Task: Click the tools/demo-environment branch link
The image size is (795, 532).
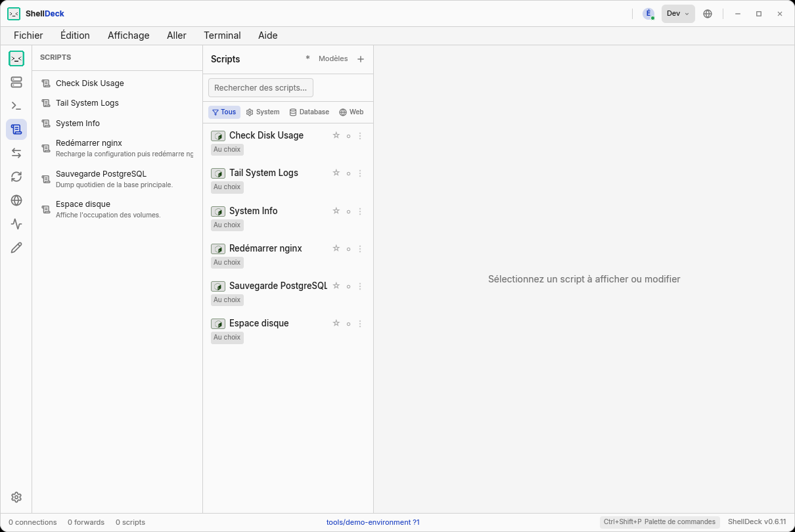Action: pos(373,522)
